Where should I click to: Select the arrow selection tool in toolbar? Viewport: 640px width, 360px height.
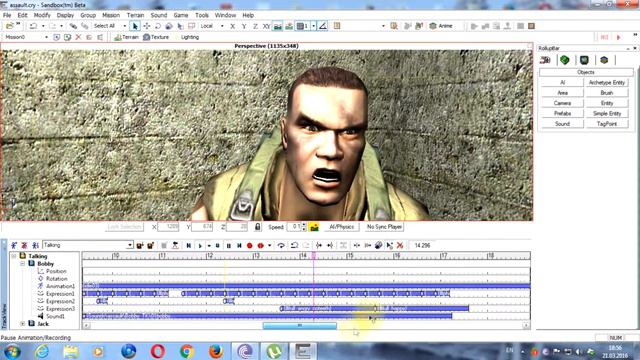pos(135,26)
